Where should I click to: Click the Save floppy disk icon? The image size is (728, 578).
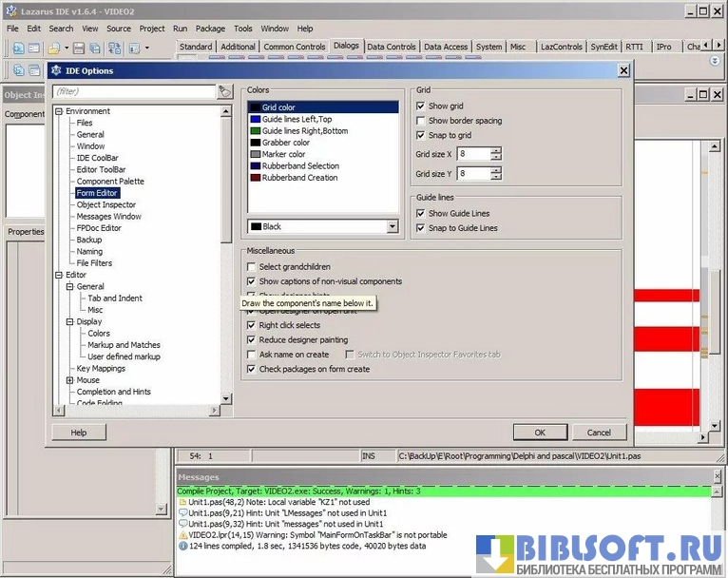point(79,48)
